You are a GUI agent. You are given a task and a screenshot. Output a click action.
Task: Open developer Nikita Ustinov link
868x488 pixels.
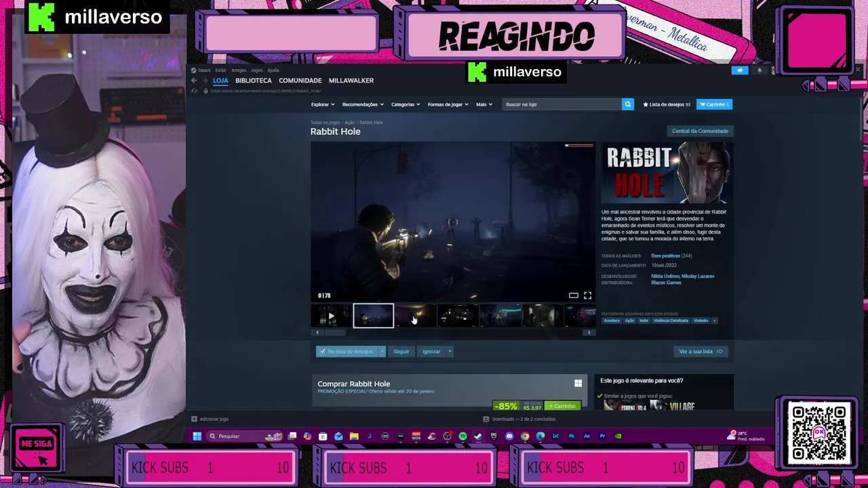(666, 277)
